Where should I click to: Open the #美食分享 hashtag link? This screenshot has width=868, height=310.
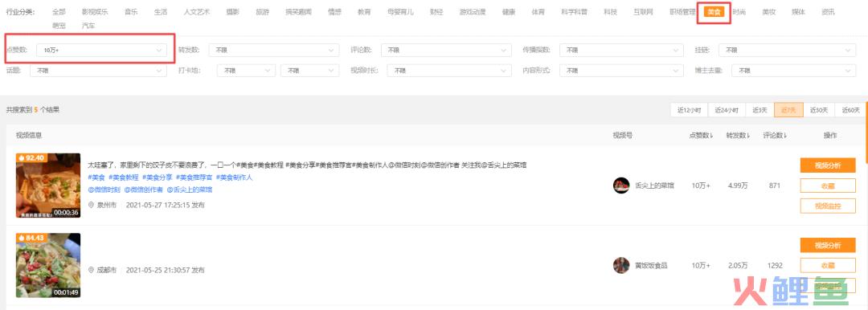pyautogui.click(x=158, y=177)
